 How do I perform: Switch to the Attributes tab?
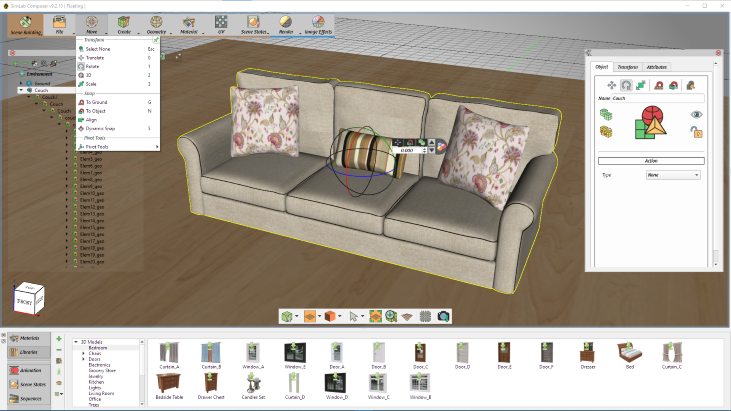point(657,67)
